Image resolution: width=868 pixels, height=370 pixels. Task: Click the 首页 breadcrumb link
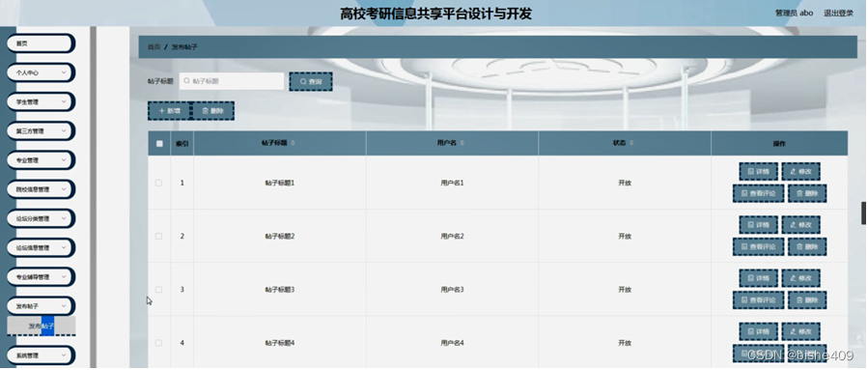tap(154, 47)
